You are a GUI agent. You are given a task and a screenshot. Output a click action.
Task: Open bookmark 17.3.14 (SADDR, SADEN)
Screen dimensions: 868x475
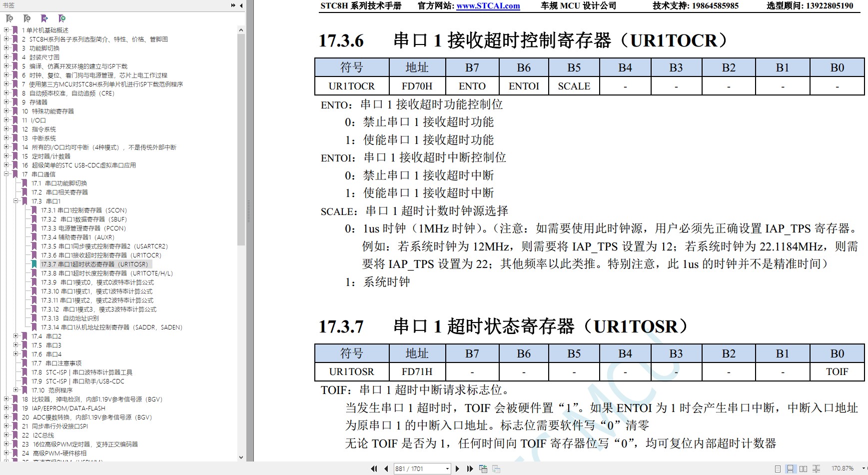coord(112,327)
